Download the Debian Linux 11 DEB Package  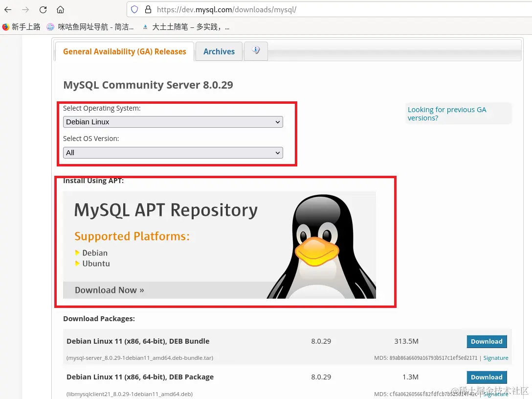click(x=487, y=377)
